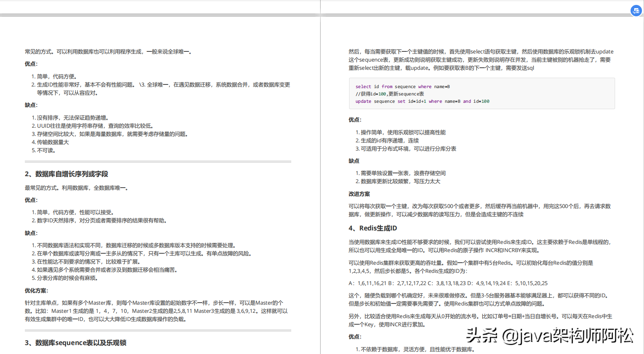This screenshot has height=354, width=644.
Task: Click list item '不依赖于数据库，灵活方便'
Action: coord(415,349)
